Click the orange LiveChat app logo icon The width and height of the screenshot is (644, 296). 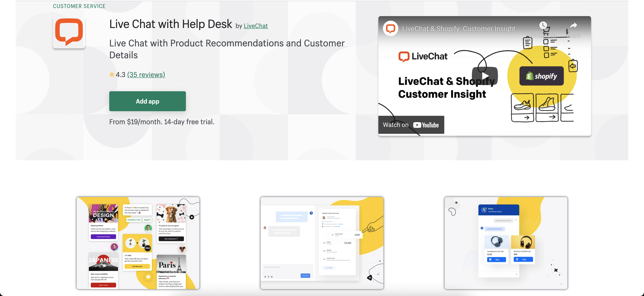(x=69, y=32)
